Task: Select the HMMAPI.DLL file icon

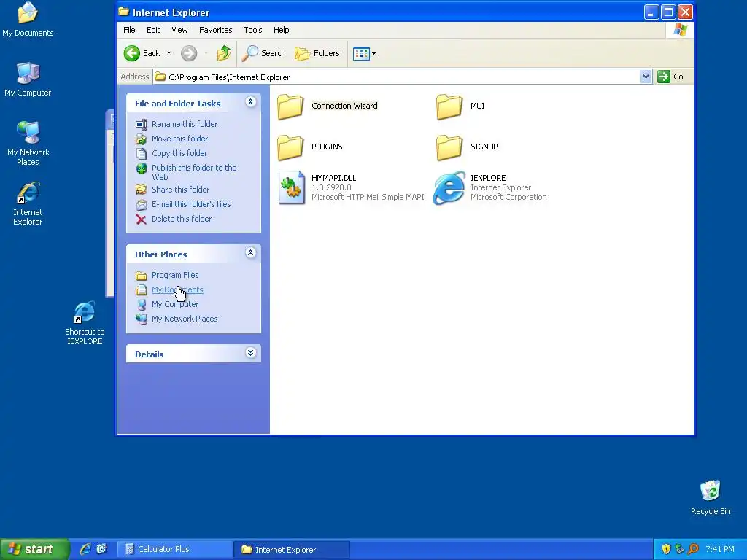Action: pos(292,187)
